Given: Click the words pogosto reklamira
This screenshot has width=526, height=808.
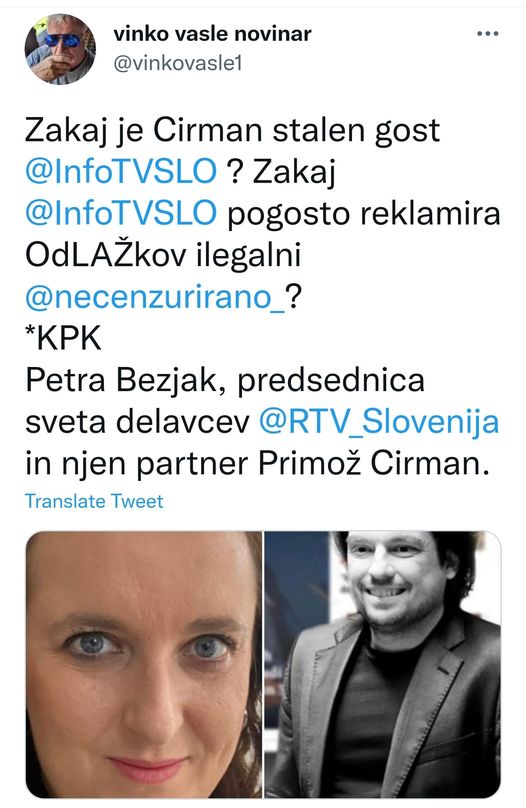Looking at the screenshot, I should tap(364, 214).
